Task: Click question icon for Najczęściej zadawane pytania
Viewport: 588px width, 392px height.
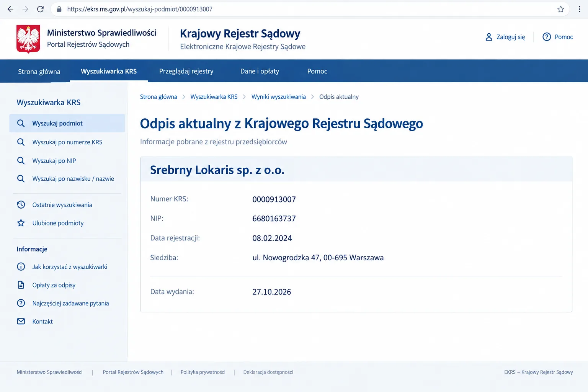Action: point(21,303)
